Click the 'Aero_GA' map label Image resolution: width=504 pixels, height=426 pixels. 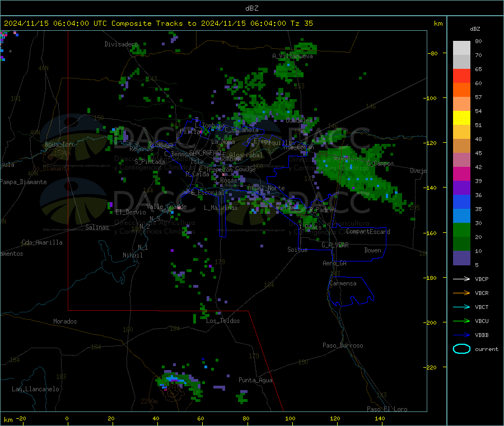(x=335, y=263)
